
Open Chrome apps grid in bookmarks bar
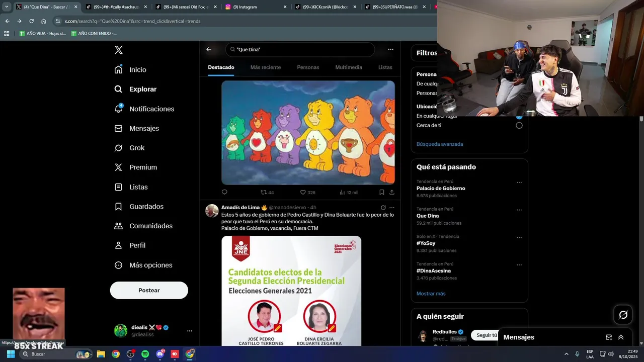pos(7,33)
